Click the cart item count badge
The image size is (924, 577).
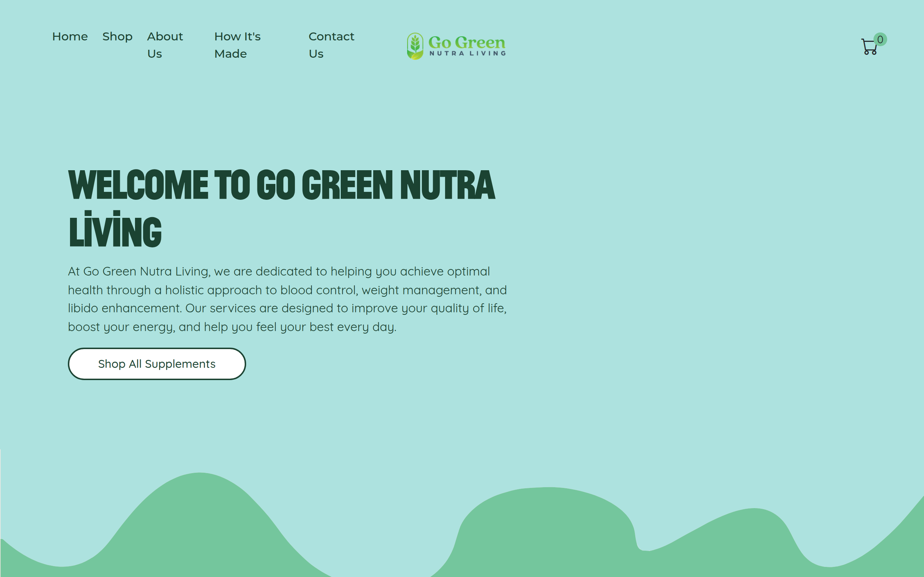coord(880,40)
